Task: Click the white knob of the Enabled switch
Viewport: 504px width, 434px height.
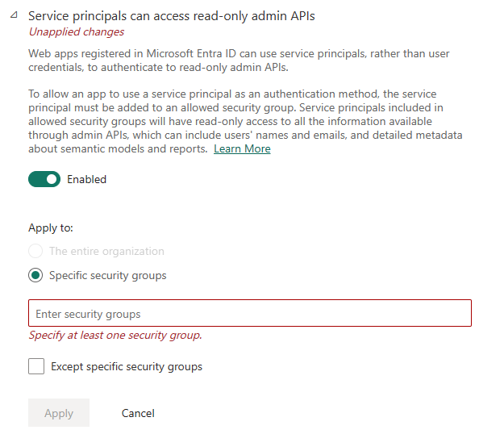Action: pos(52,179)
